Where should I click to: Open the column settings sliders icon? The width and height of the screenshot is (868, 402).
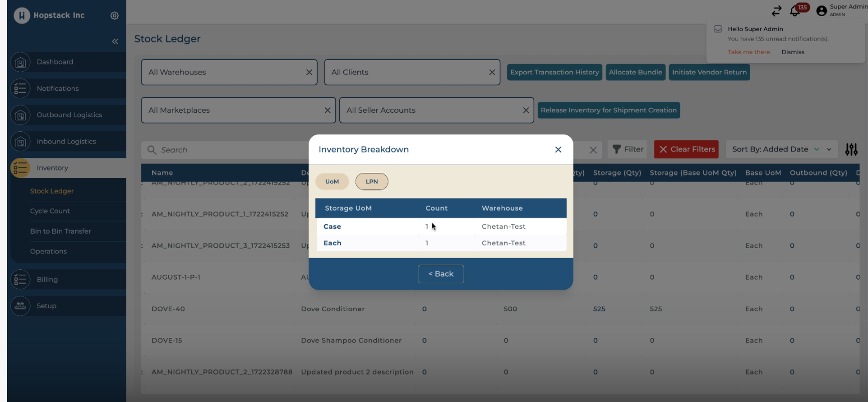pyautogui.click(x=851, y=149)
